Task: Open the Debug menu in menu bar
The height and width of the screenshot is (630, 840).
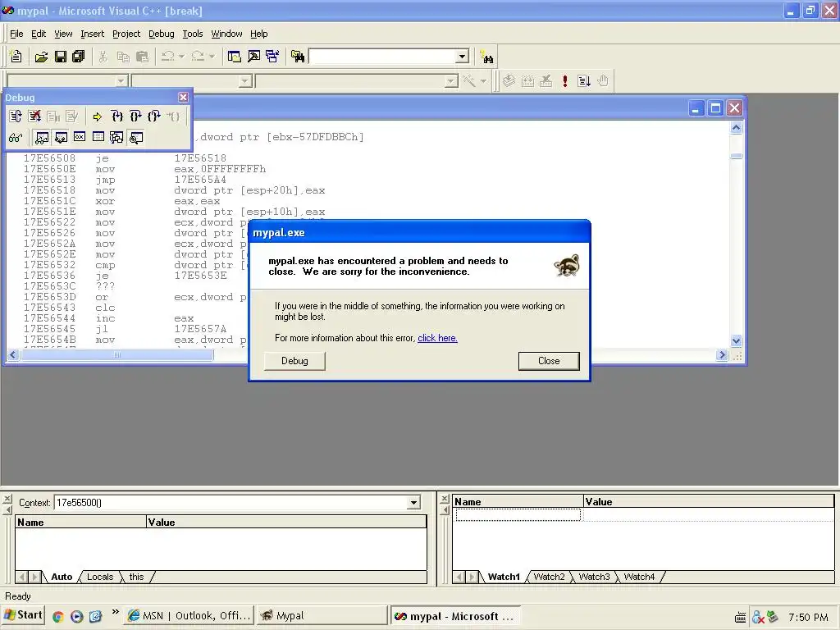Action: (x=162, y=34)
